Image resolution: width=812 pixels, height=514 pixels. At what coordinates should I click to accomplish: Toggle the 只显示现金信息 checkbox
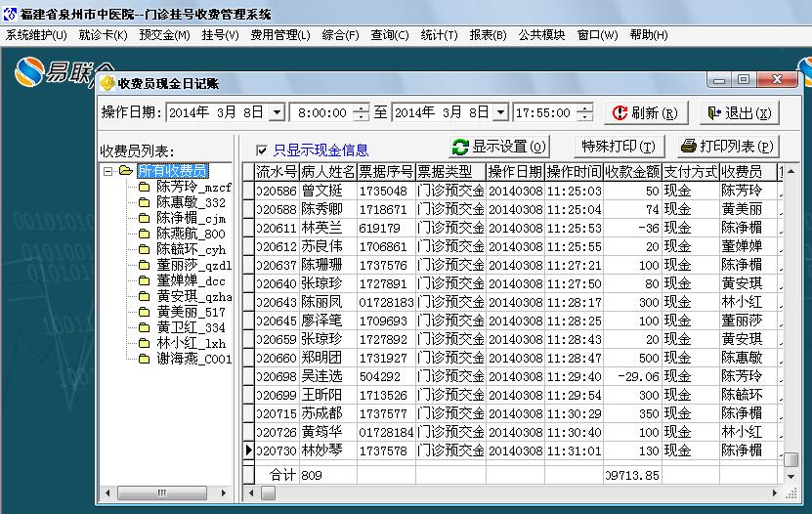click(x=262, y=150)
